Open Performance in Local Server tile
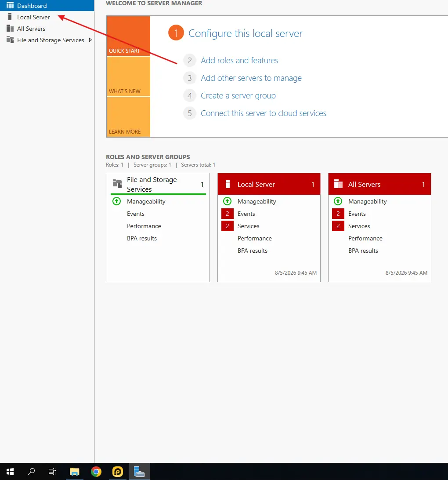The width and height of the screenshot is (448, 480). tap(255, 238)
